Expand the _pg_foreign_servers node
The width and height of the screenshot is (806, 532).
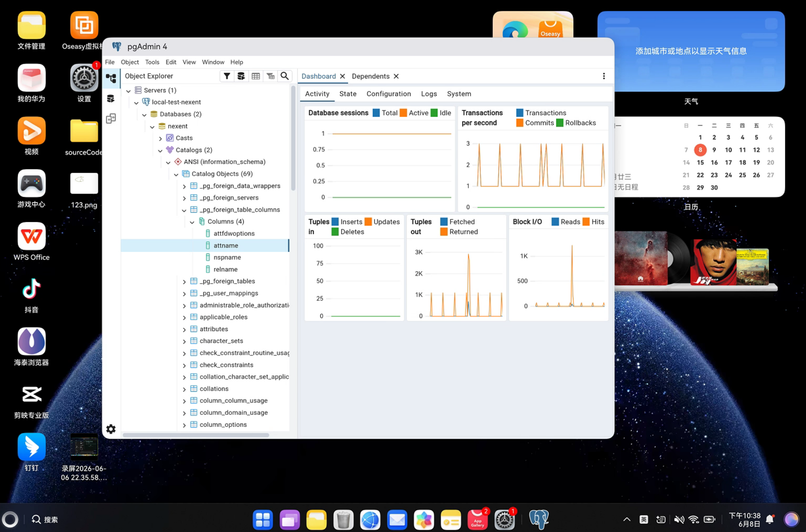click(184, 198)
